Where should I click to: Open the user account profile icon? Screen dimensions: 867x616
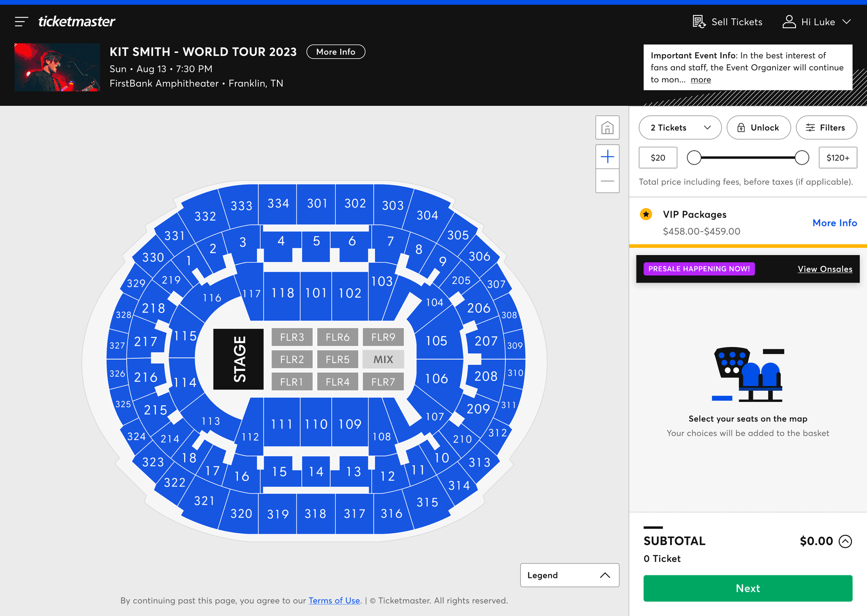[x=789, y=22]
